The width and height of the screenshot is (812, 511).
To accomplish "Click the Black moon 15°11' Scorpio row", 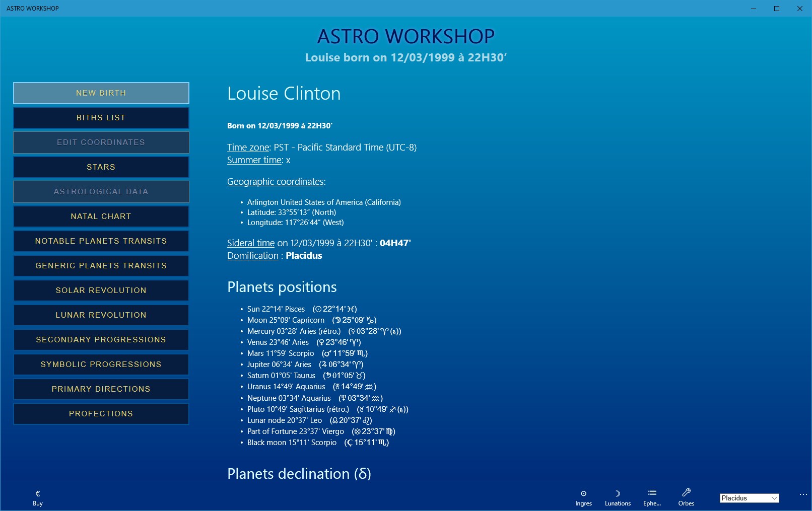I will click(x=318, y=443).
